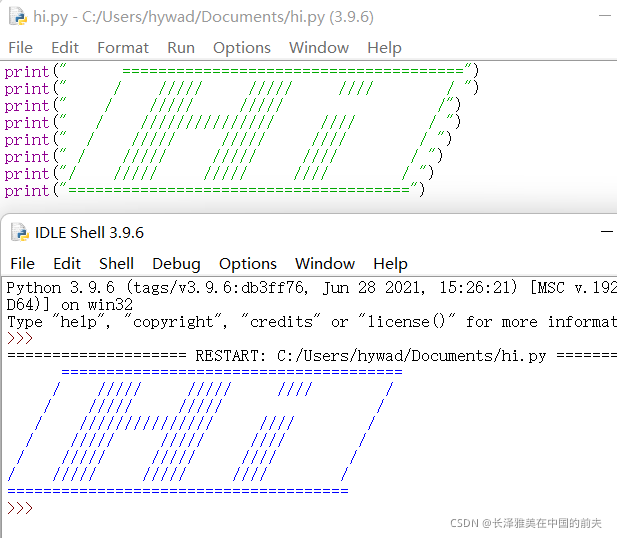Viewport: 617px width, 538px height.
Task: Open Run menu in hi.py editor
Action: [x=181, y=48]
